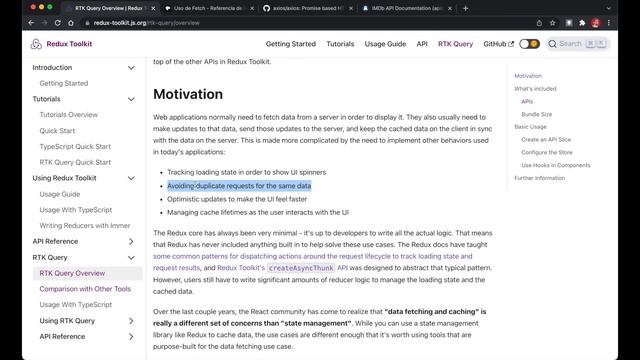Open the GitHub external link
640x360 pixels.
click(x=498, y=44)
